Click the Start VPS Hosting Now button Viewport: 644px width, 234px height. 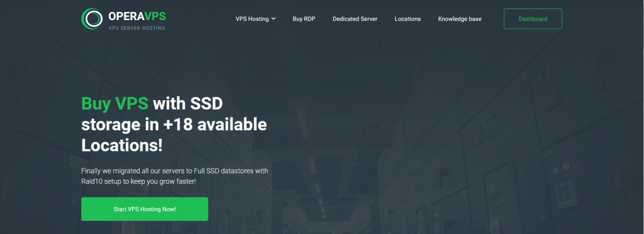tap(145, 209)
